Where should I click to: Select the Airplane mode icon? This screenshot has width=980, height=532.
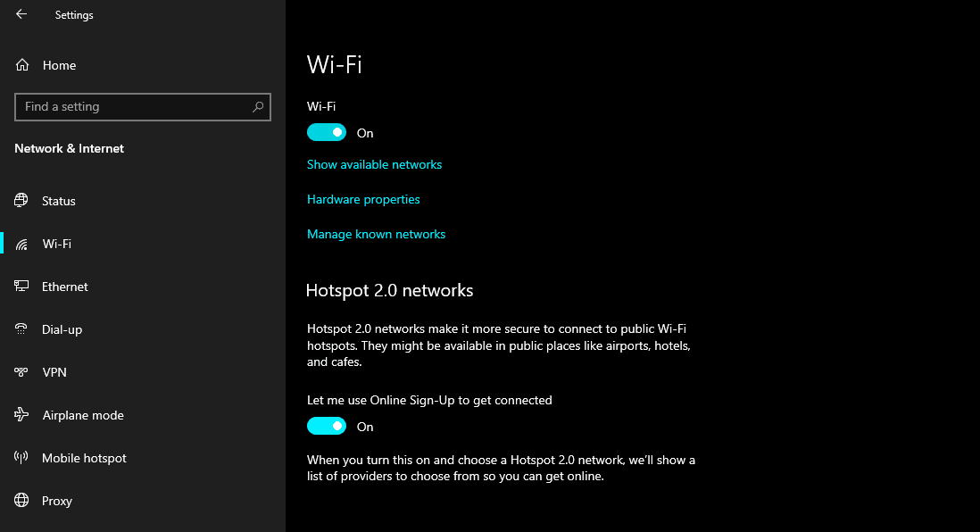click(x=21, y=414)
